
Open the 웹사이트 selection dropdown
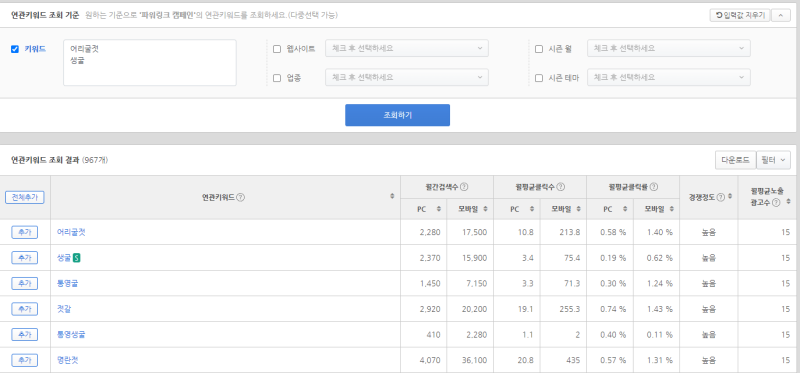407,48
